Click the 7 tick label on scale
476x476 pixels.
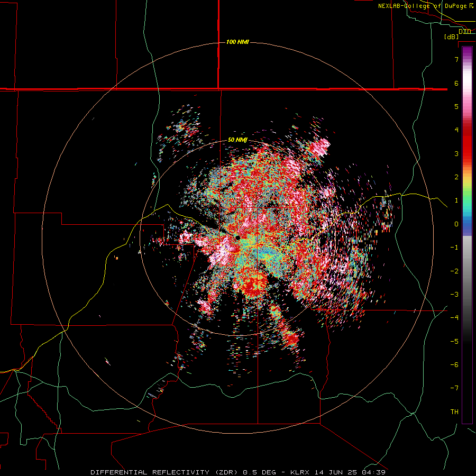(x=456, y=59)
